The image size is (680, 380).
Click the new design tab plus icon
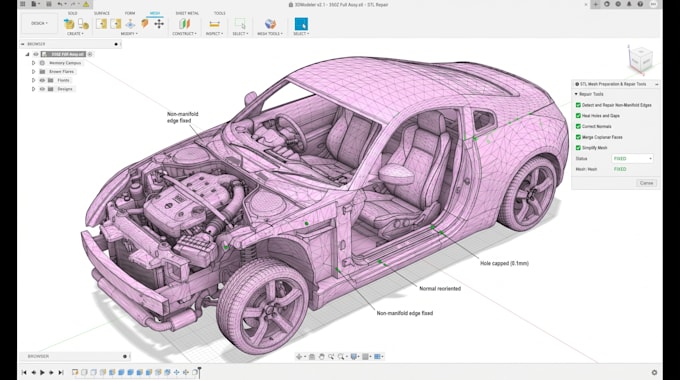click(x=595, y=4)
